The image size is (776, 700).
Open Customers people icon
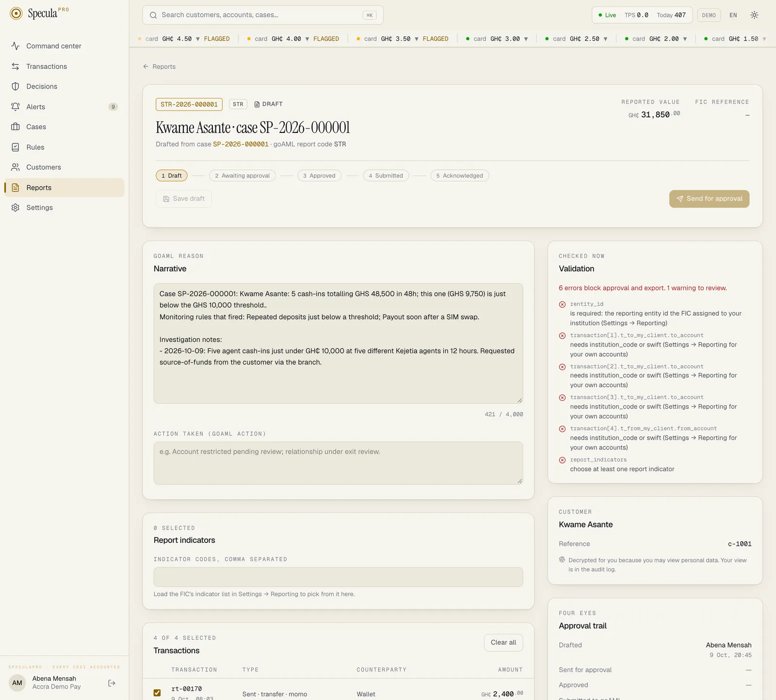(x=16, y=167)
